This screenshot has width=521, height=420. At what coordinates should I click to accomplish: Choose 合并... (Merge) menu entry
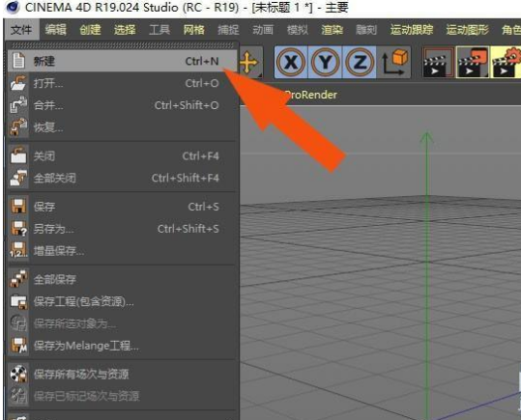122,105
